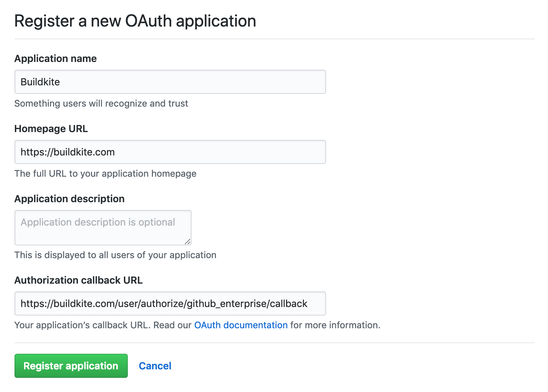Select the Homepage URL field
Screen dimensions: 548x392
(x=170, y=152)
